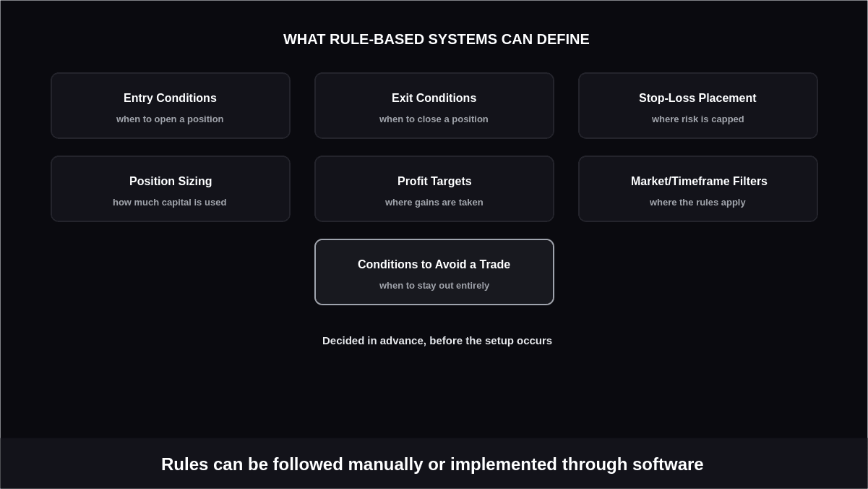Click the 'Decided in advance' caption text
Image resolution: width=868 pixels, height=489 pixels.
tap(437, 341)
